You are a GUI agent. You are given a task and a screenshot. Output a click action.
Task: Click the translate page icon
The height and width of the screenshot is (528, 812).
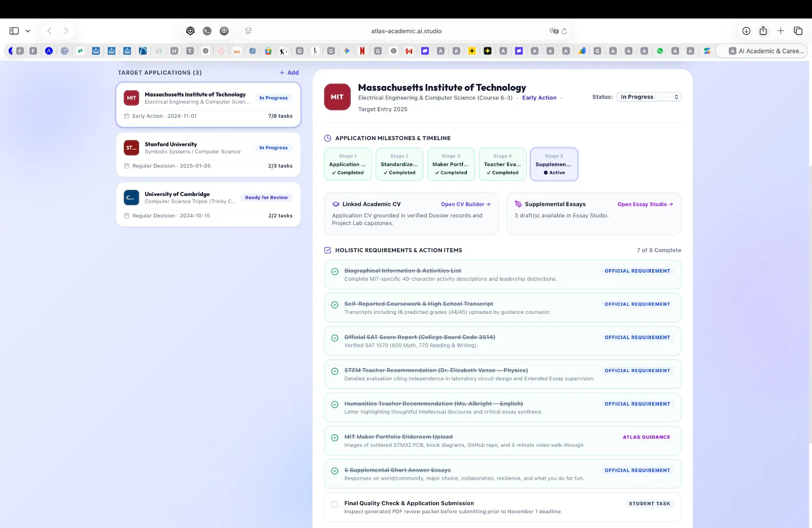pos(554,31)
